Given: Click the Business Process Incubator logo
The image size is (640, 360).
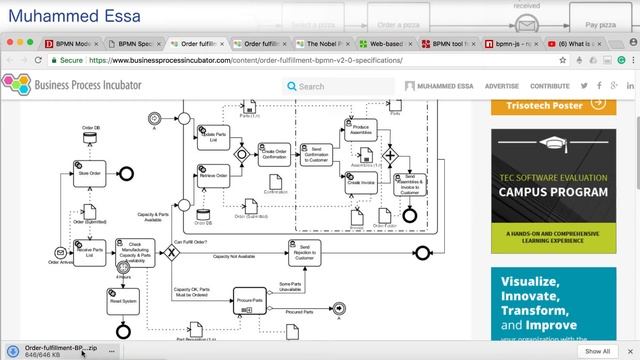Looking at the screenshot, I should tap(71, 85).
